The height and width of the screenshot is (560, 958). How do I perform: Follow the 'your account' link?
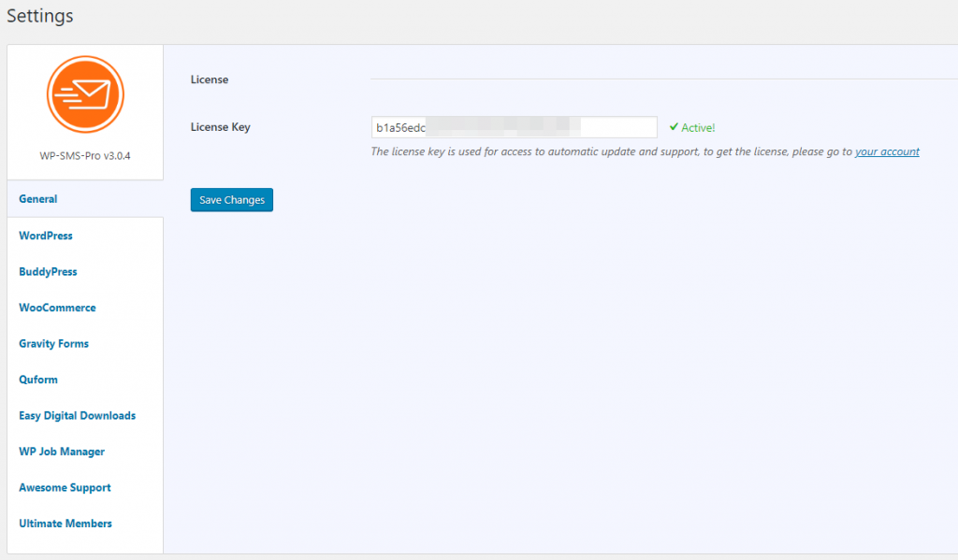pyautogui.click(x=887, y=151)
